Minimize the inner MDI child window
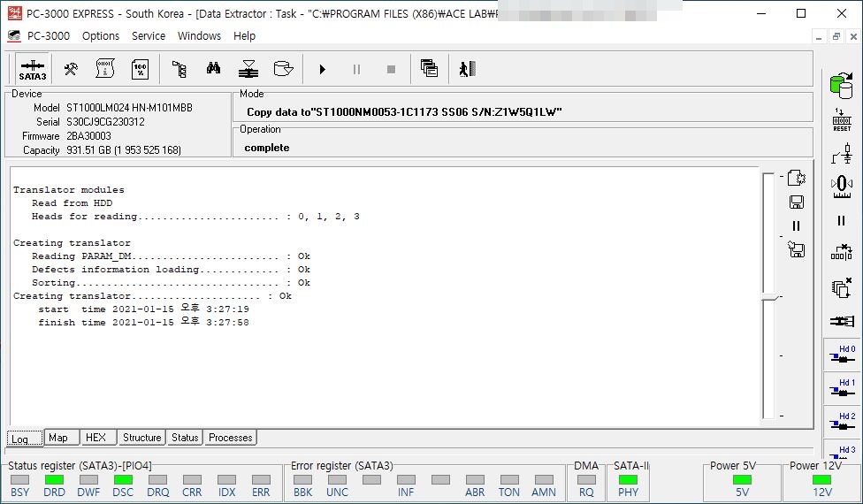 click(x=819, y=36)
